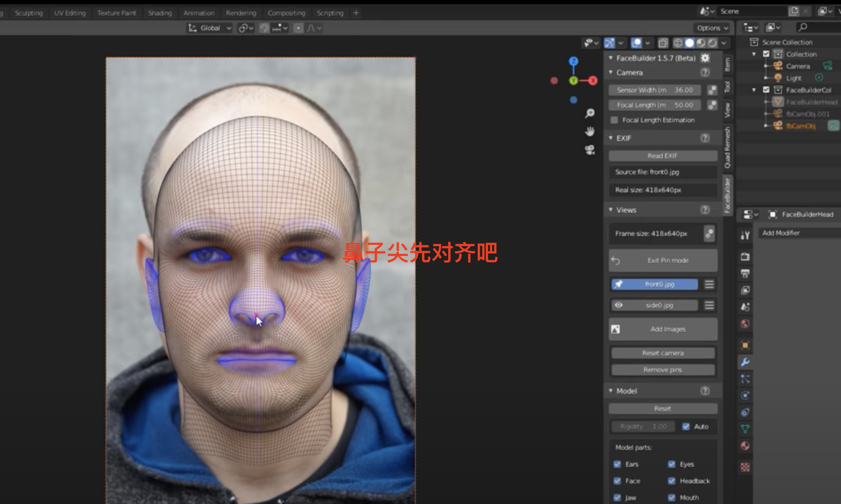Switch to Shading workspace tab
The image size is (841, 504).
160,13
